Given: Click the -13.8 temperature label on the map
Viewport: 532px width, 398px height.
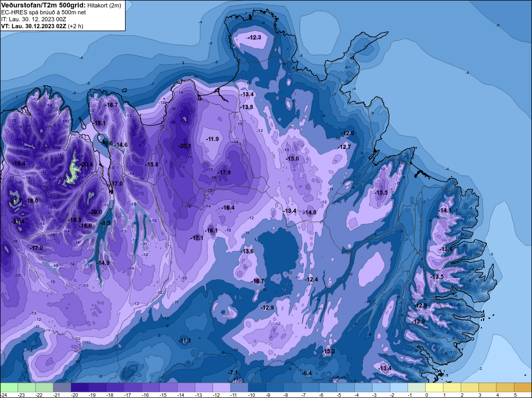Looking at the screenshot, I should click(x=247, y=107).
